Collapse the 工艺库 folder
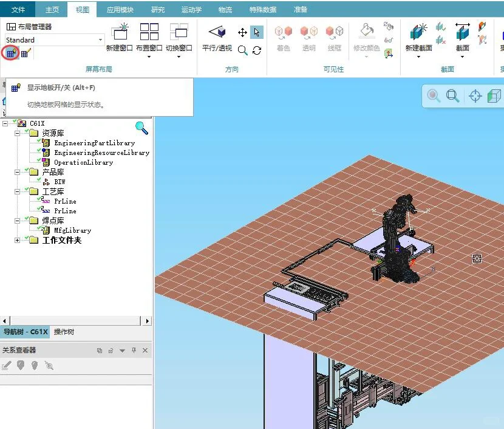This screenshot has width=504, height=429. 18,191
